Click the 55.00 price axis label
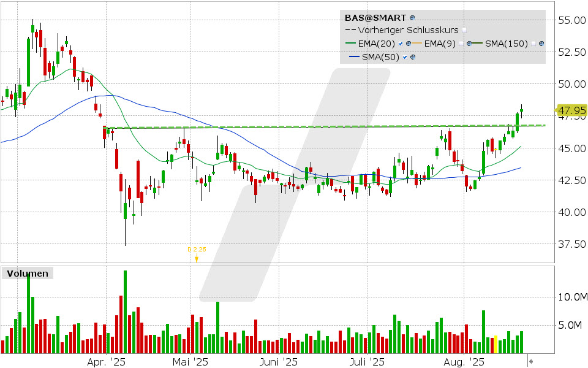588x368 pixels. tap(572, 20)
